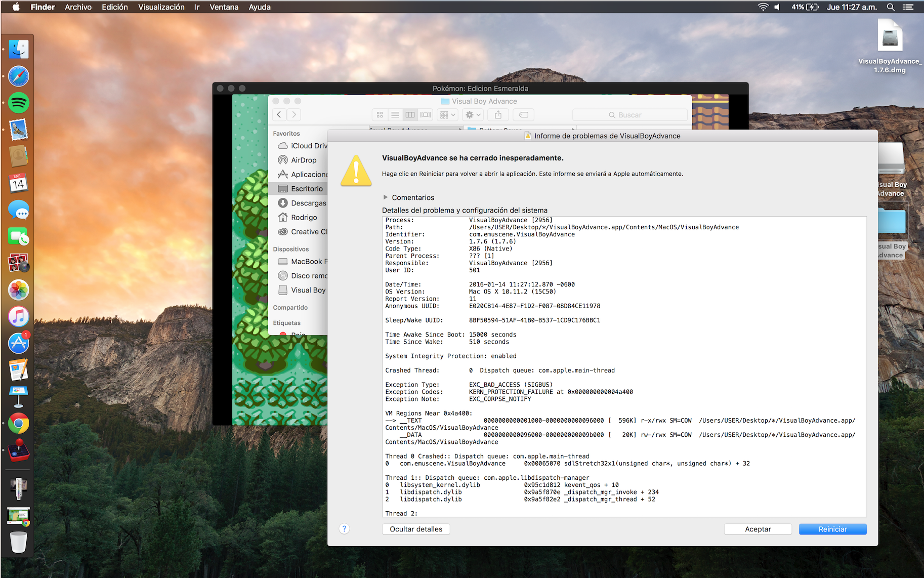Open the Ir menu

[x=197, y=7]
